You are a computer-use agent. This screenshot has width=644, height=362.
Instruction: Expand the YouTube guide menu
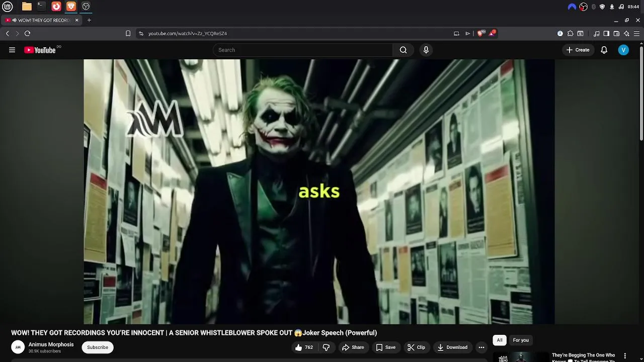point(12,50)
